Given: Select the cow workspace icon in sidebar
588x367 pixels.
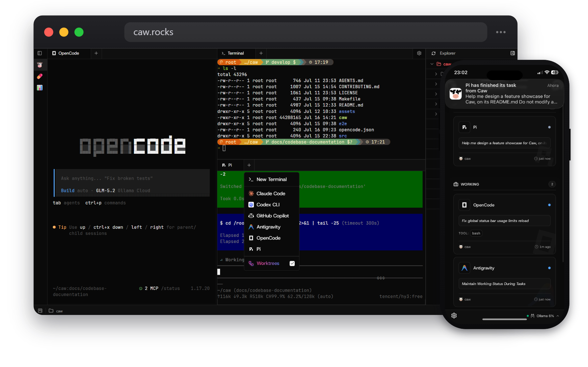Looking at the screenshot, I should coord(40,65).
